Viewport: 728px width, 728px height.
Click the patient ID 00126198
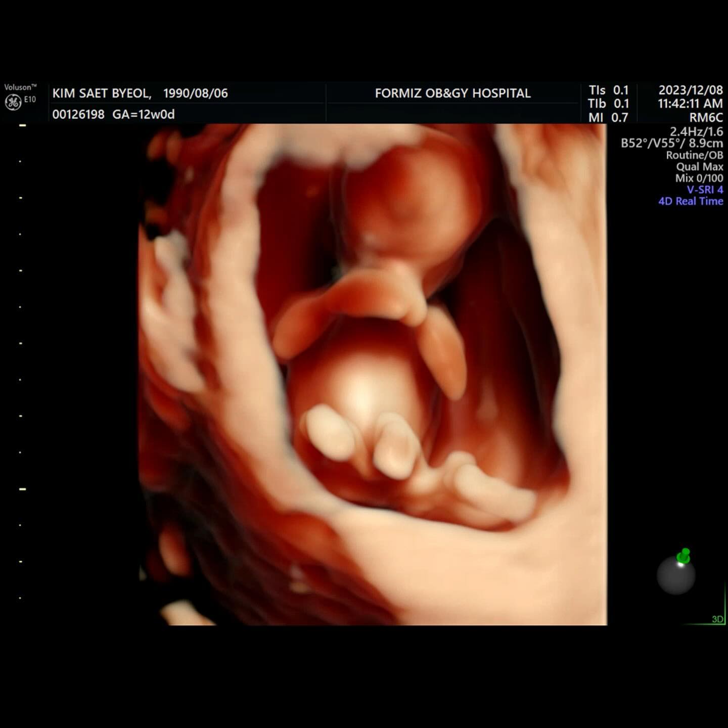click(x=78, y=114)
